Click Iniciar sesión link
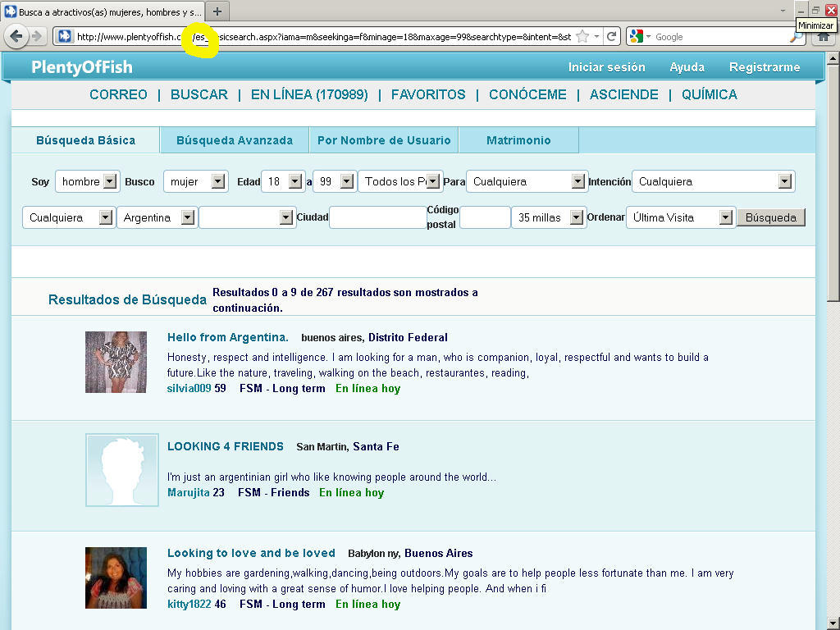Image resolution: width=840 pixels, height=630 pixels. [606, 67]
